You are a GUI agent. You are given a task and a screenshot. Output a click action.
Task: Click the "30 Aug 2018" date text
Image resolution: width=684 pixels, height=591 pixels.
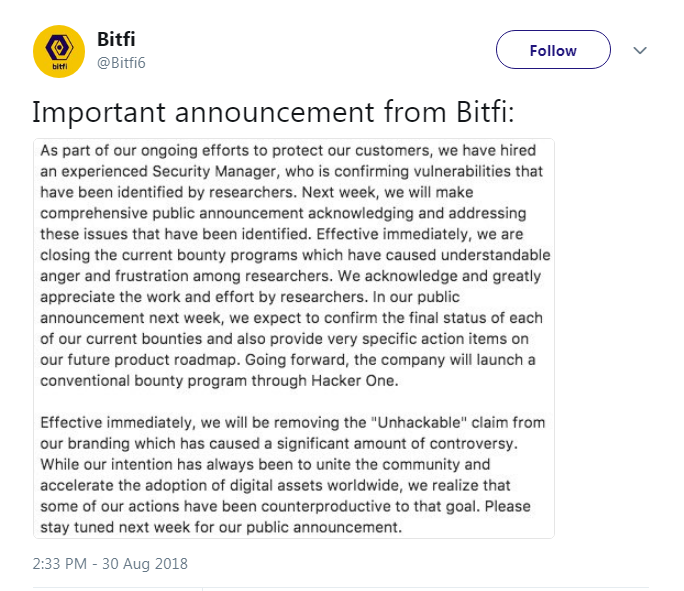[150, 563]
